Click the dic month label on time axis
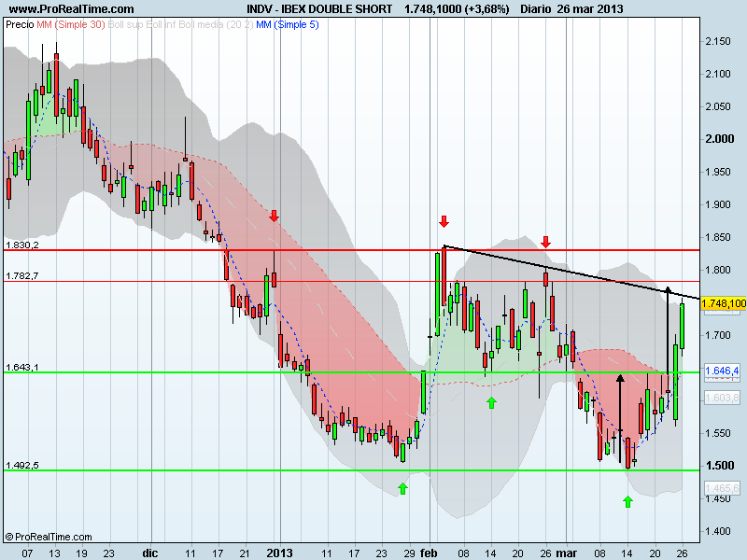The image size is (747, 560). click(x=150, y=553)
